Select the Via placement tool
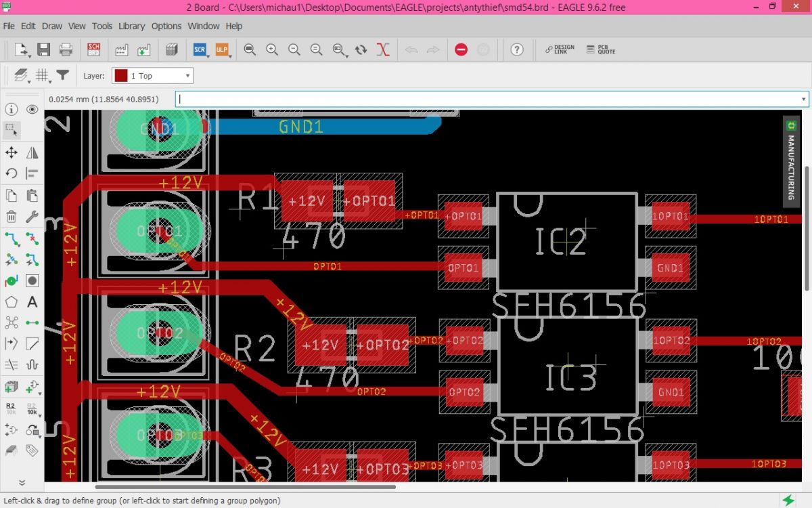Screen dimensions: 812x508 pos(12,280)
